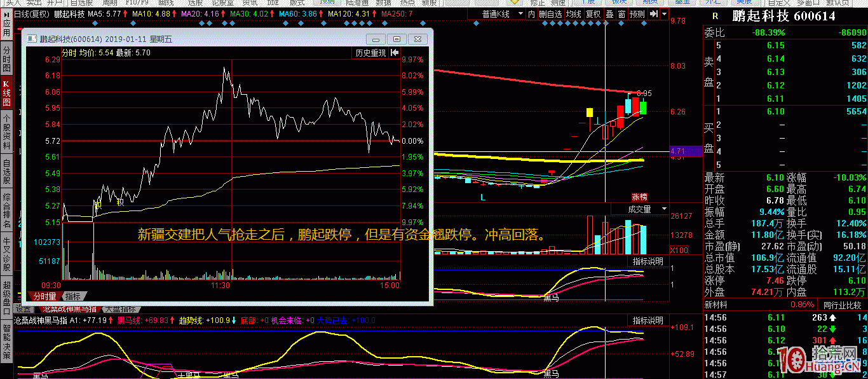Viewport: 868px width, 379px height.
Task: Click the yellow R marker beside the stock name
Action: coord(715,17)
